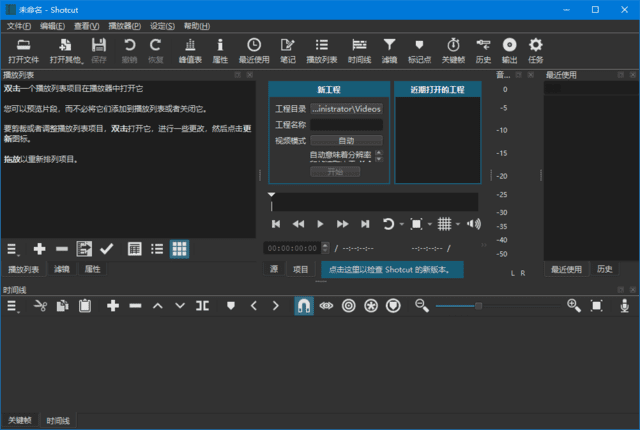Viewport: 640px width, 430px height.
Task: Open the 滤镜 (Filters) panel from toolbar
Action: (389, 49)
